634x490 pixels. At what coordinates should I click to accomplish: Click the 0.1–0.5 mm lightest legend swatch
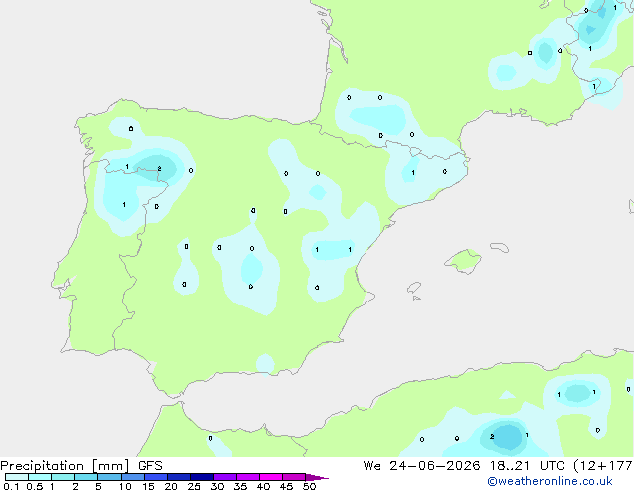[17, 477]
